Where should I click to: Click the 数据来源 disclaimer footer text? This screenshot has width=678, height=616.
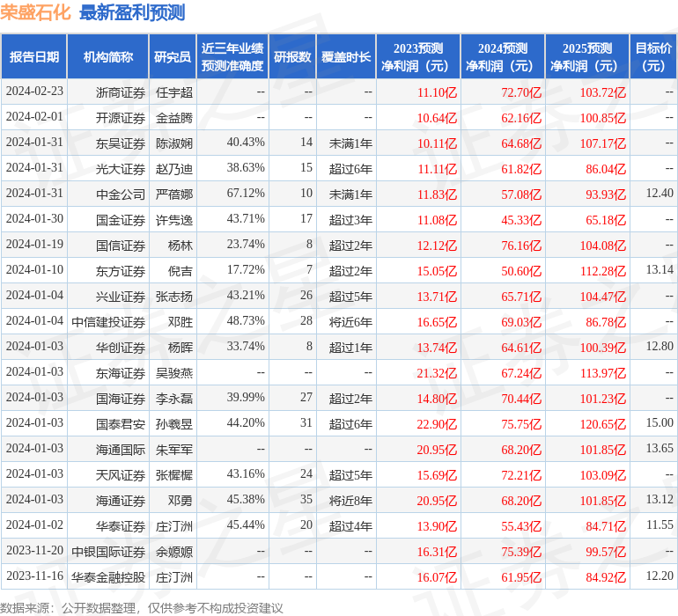[142, 608]
